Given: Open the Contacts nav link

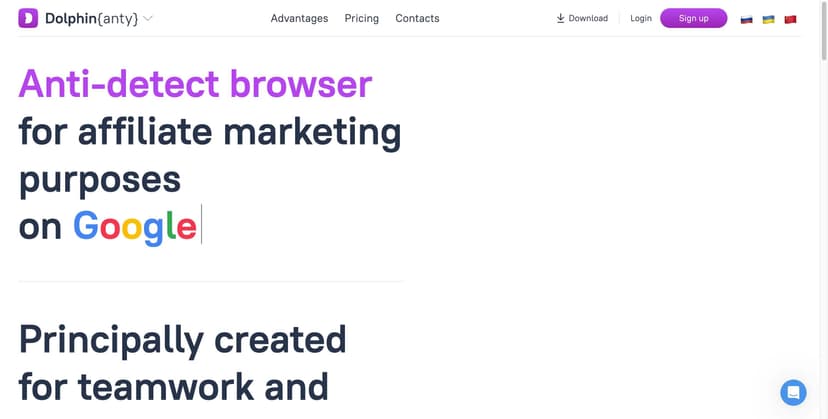Looking at the screenshot, I should click(417, 18).
